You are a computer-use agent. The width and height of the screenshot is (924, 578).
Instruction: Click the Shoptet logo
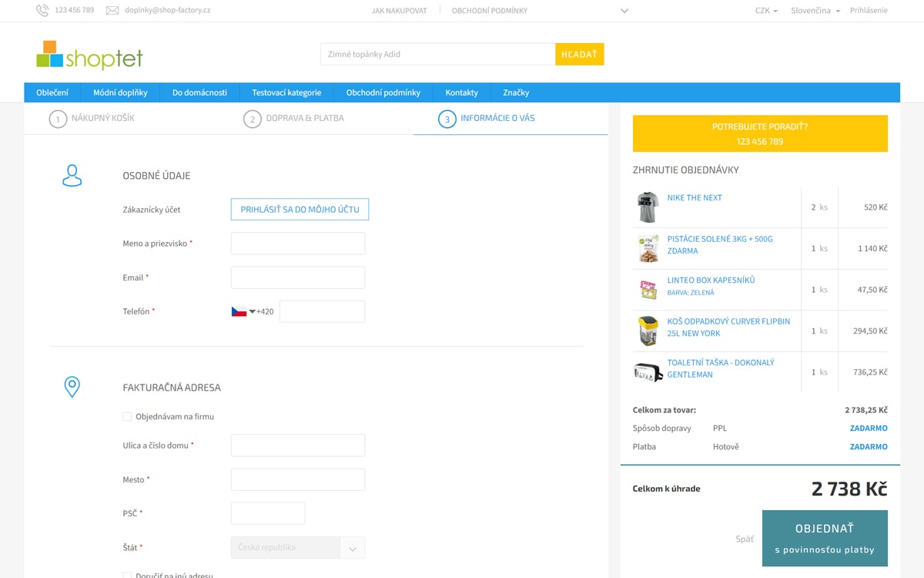(x=89, y=55)
